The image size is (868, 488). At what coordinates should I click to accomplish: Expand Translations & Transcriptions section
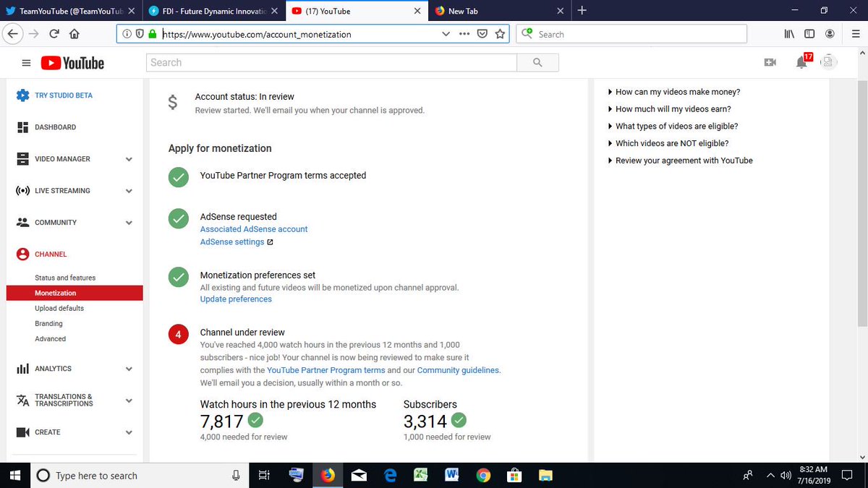[129, 401]
